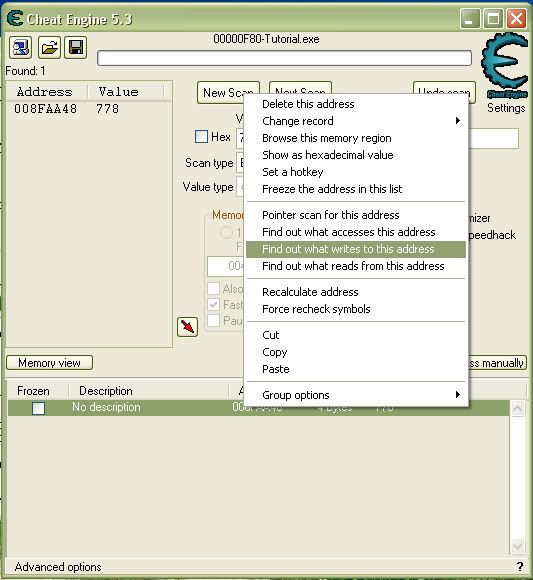Select address 008FAA48 in the found list

pyautogui.click(x=45, y=109)
